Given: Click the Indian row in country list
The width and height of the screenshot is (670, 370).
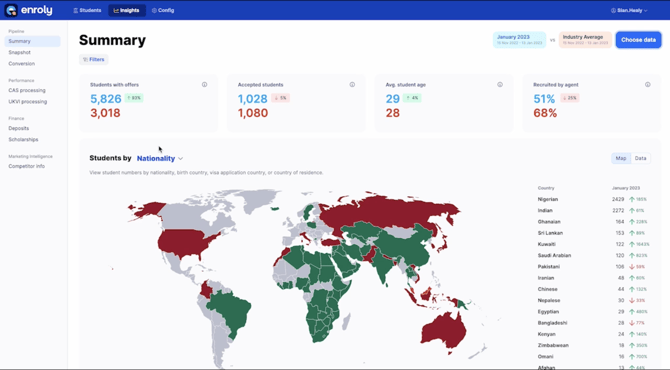Looking at the screenshot, I should click(593, 211).
